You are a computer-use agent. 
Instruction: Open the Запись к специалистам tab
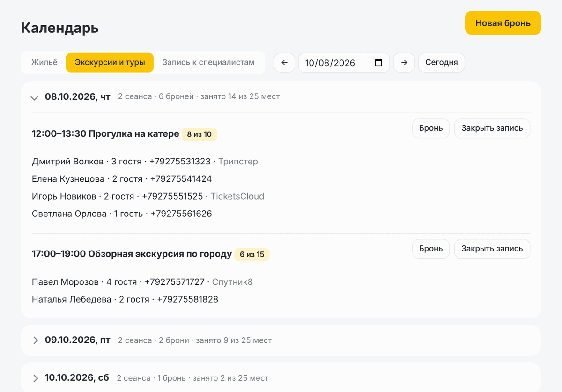pos(208,62)
